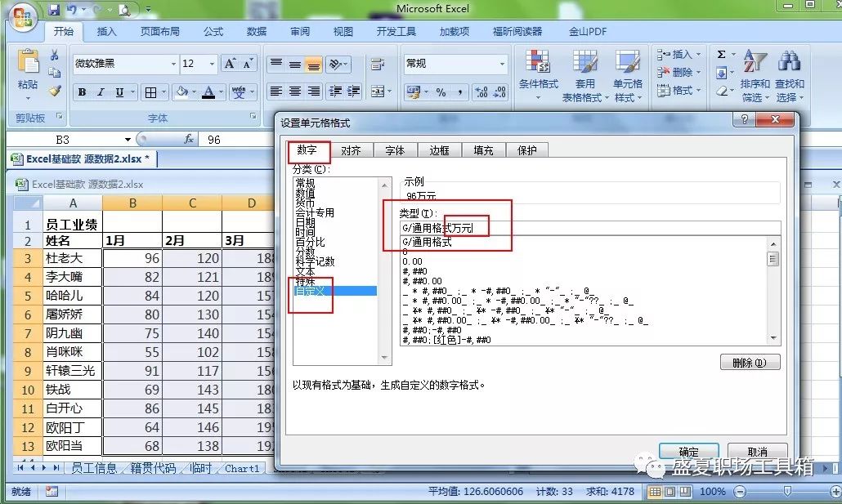Click the AutoSum sigma icon

(x=723, y=54)
